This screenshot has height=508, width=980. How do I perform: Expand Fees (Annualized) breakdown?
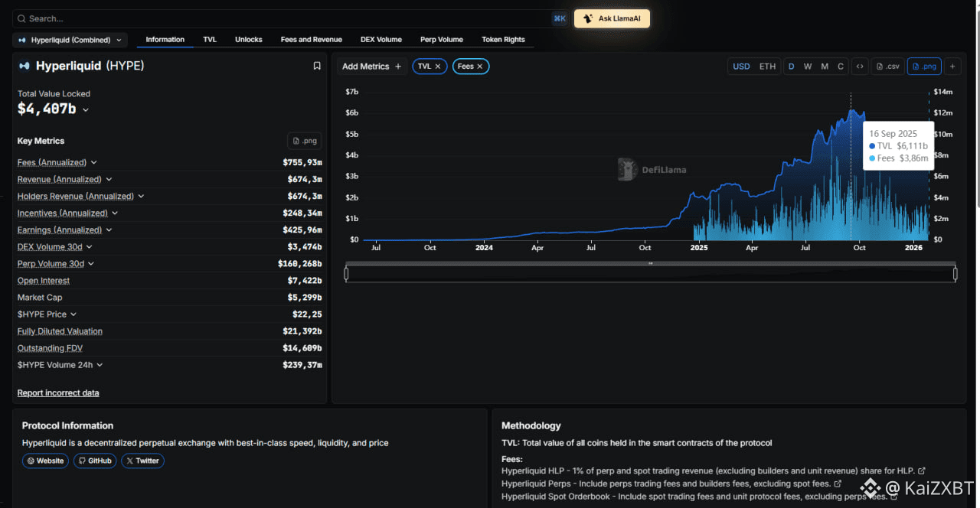click(94, 162)
